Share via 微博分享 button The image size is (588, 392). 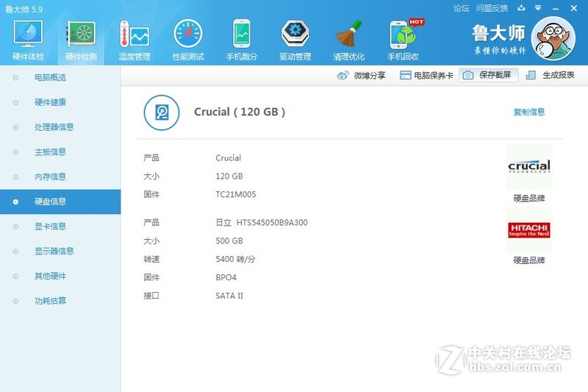(x=361, y=76)
